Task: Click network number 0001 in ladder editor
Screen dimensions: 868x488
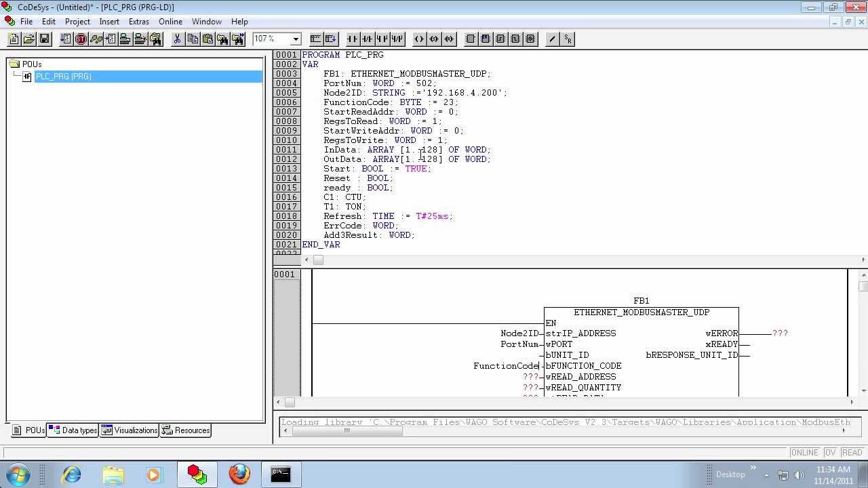Action: click(x=285, y=274)
